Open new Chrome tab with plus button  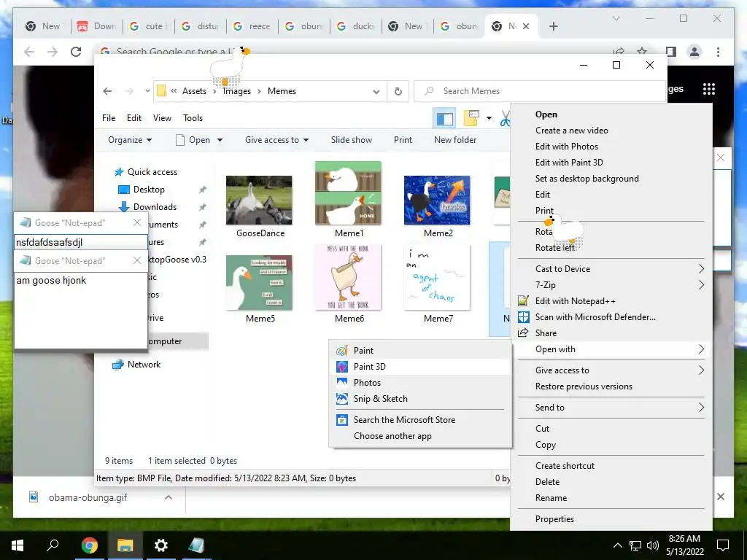[553, 26]
